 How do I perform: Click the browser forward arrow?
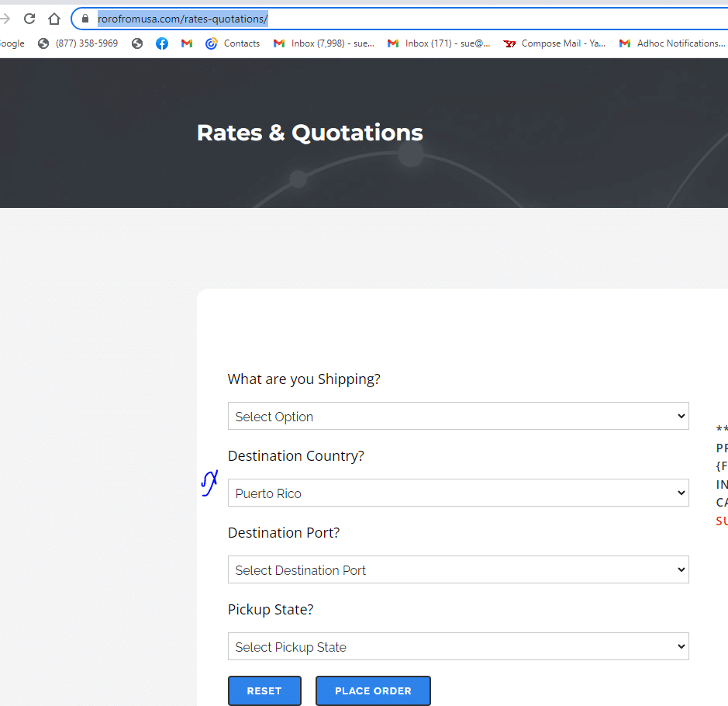pos(5,19)
